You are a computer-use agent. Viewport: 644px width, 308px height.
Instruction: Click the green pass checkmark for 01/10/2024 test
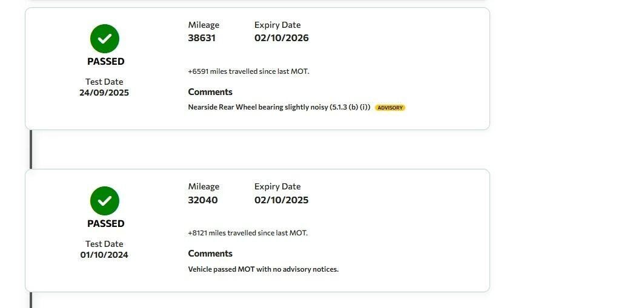coord(105,201)
